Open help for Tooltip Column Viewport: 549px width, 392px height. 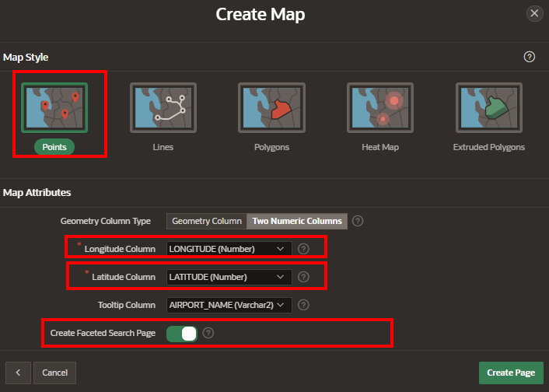(303, 305)
